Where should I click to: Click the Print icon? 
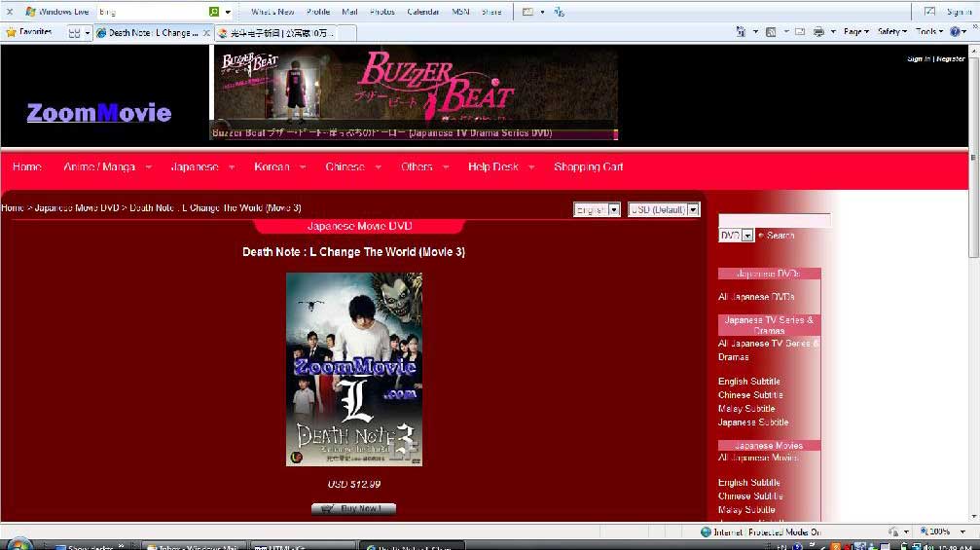point(818,31)
